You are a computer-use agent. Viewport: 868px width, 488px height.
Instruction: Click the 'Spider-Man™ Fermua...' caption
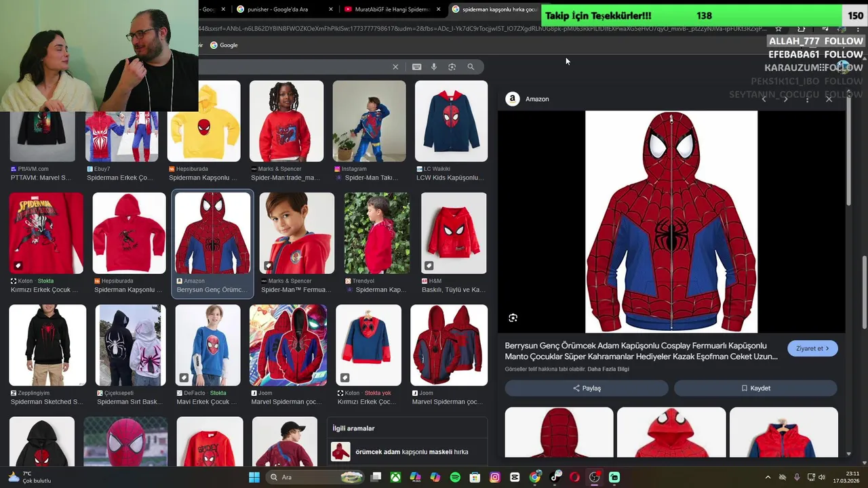[x=296, y=290]
